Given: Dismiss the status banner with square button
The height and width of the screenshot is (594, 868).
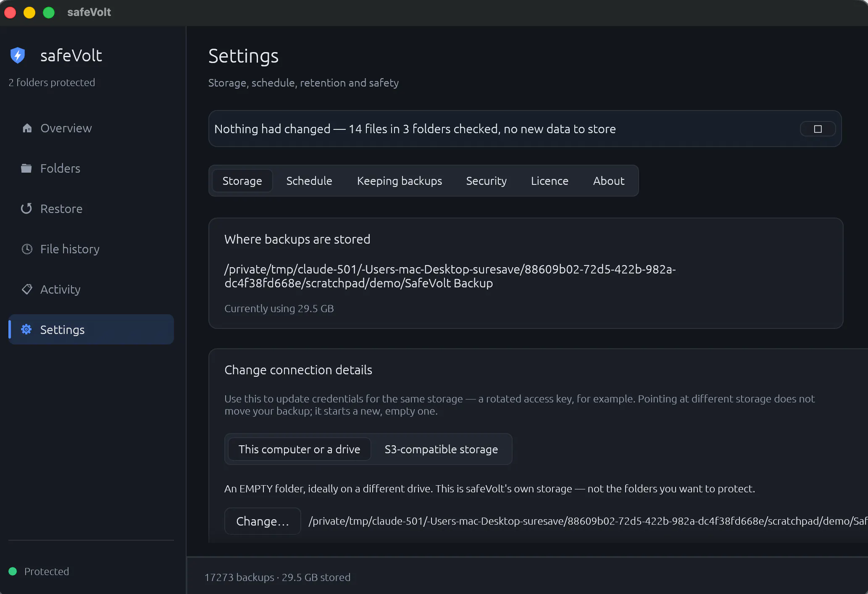Looking at the screenshot, I should (x=818, y=129).
